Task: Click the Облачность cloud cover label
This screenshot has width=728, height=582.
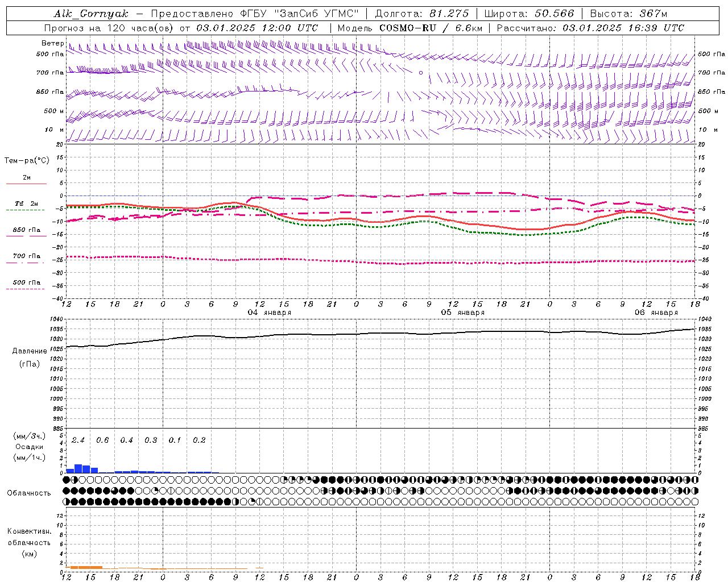Action: point(29,493)
